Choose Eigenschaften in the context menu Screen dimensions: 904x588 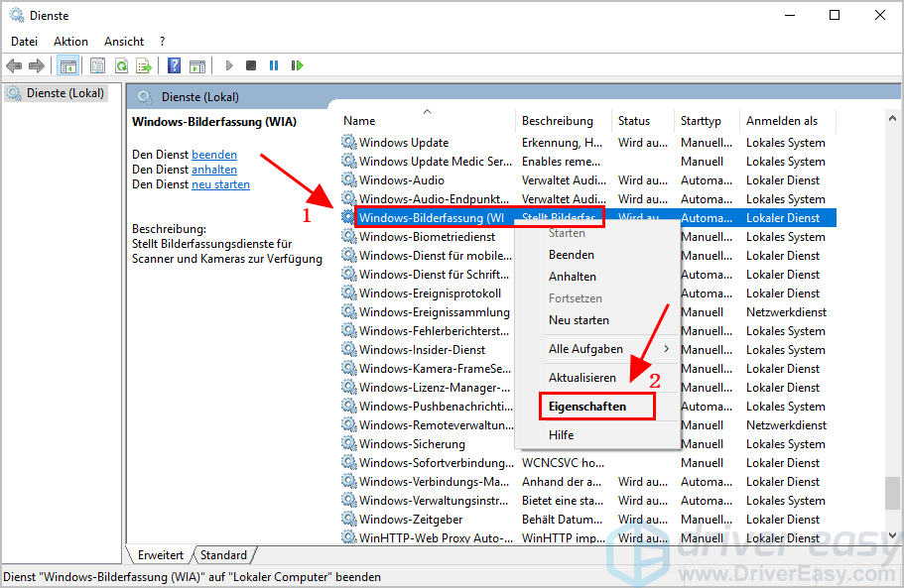click(596, 407)
